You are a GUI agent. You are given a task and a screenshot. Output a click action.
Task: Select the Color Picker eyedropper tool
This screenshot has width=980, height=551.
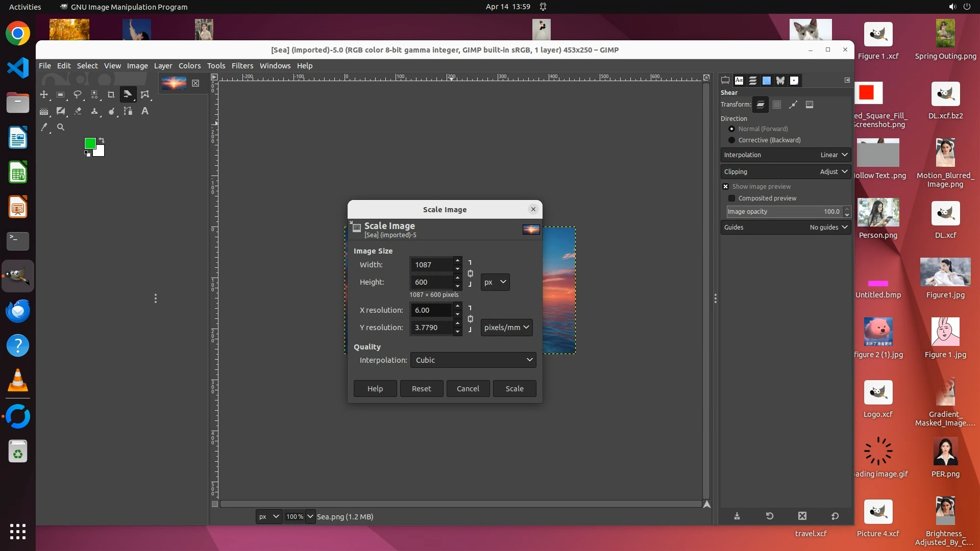44,128
